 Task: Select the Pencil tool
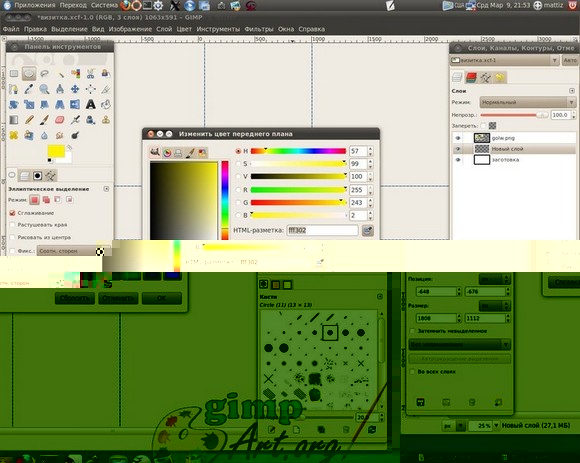(29, 120)
